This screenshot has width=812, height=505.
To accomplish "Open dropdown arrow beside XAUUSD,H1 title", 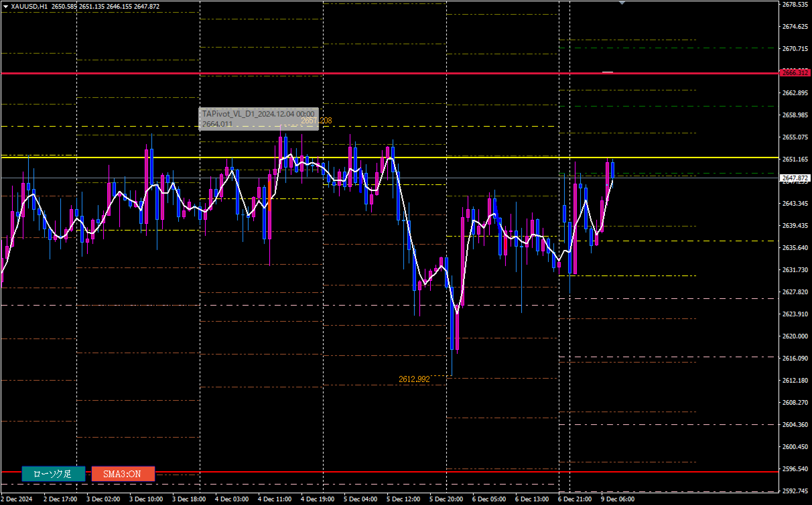I will coord(5,6).
